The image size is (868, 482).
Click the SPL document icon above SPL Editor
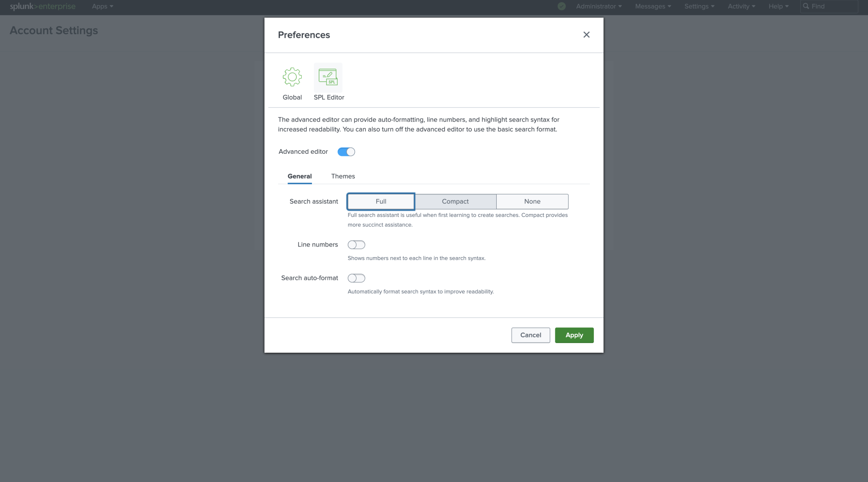click(x=328, y=77)
